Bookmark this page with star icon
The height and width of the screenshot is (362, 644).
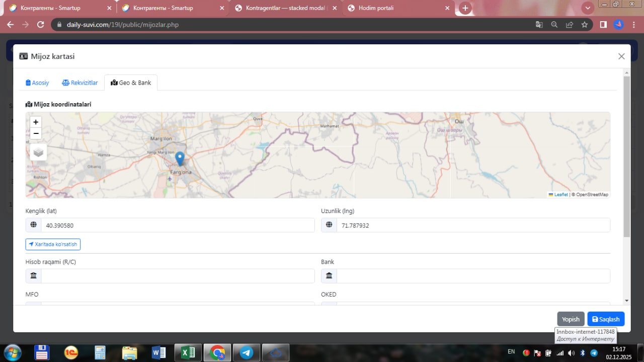point(584,25)
